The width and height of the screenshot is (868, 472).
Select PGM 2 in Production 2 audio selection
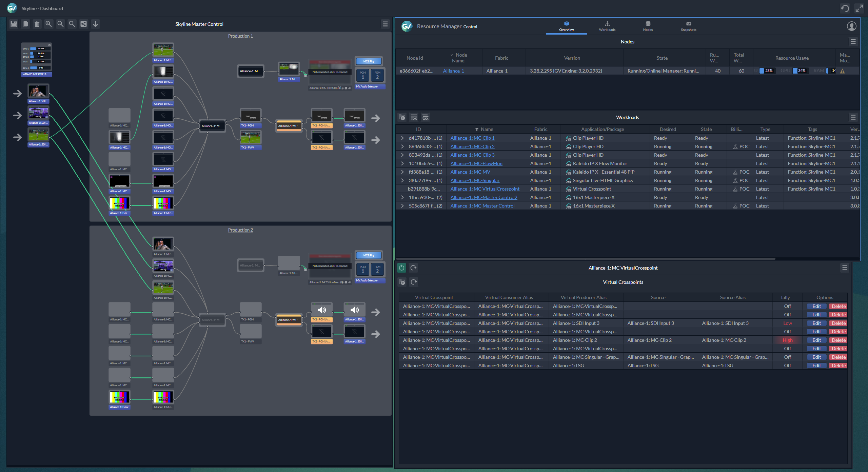377,269
